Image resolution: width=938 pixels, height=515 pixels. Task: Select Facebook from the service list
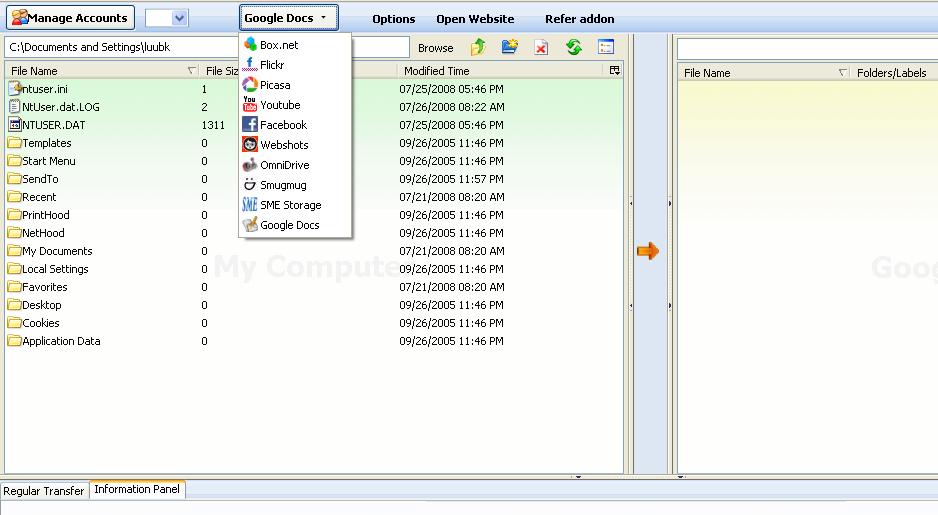pos(295,125)
